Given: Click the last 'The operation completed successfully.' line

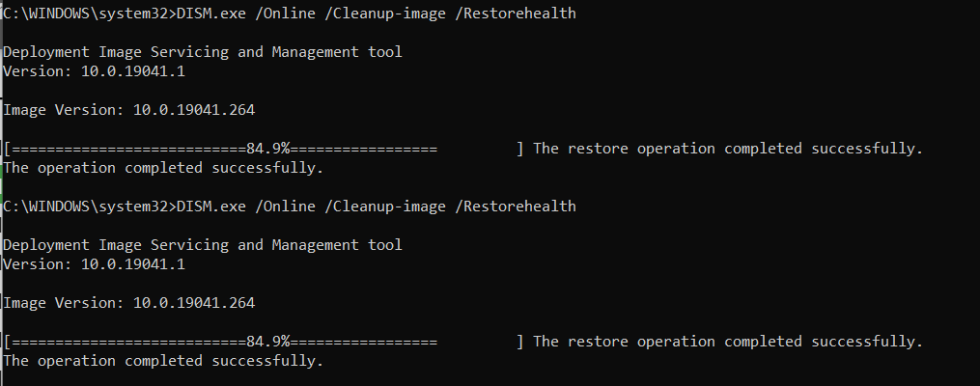Looking at the screenshot, I should (163, 361).
